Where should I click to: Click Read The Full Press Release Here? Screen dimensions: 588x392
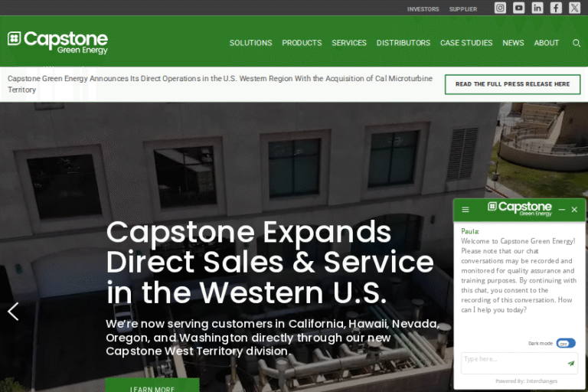512,84
